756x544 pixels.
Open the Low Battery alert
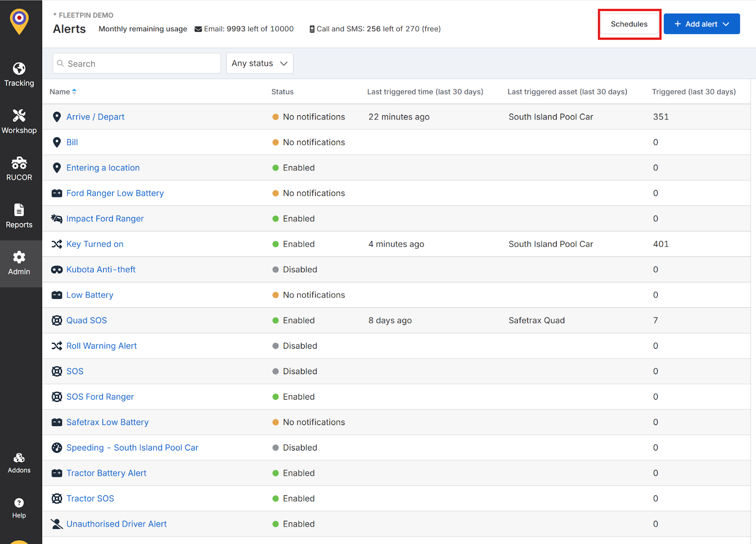[x=90, y=295]
